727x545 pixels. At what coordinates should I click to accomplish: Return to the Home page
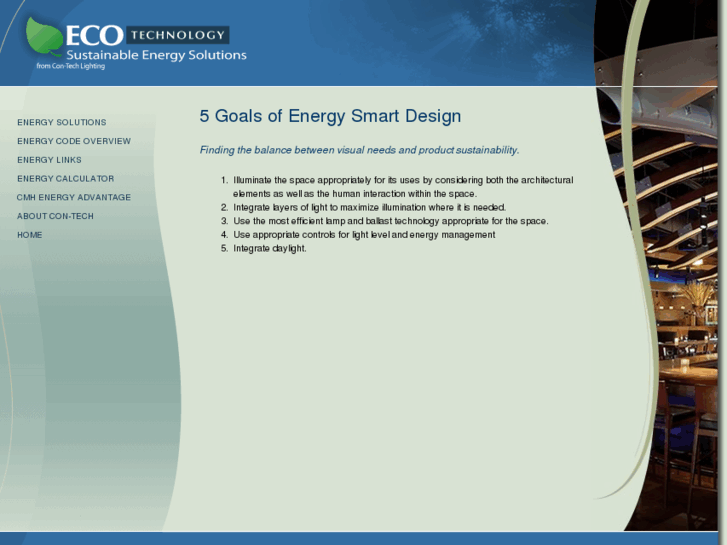coord(30,235)
